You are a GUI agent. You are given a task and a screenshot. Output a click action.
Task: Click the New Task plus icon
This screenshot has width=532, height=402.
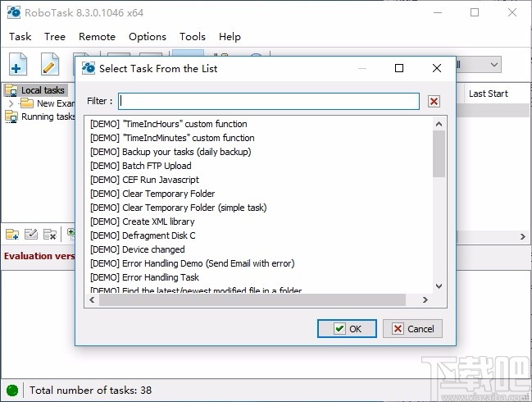coord(18,64)
